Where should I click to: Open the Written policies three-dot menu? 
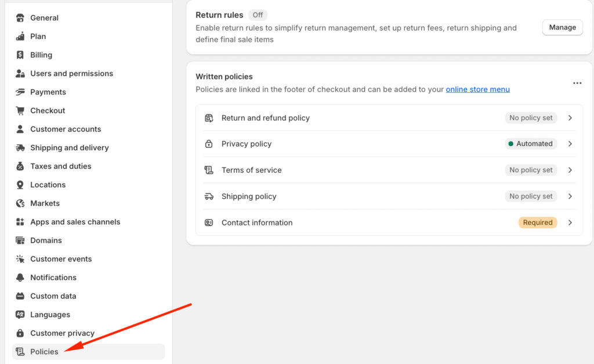point(577,83)
